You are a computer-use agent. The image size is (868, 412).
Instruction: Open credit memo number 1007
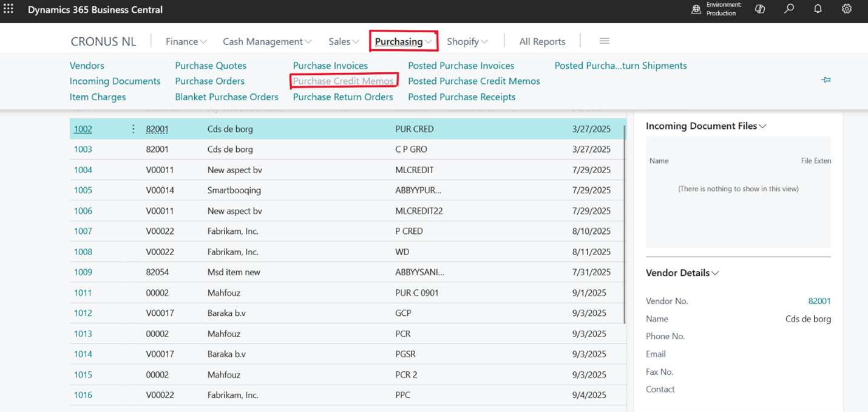83,231
